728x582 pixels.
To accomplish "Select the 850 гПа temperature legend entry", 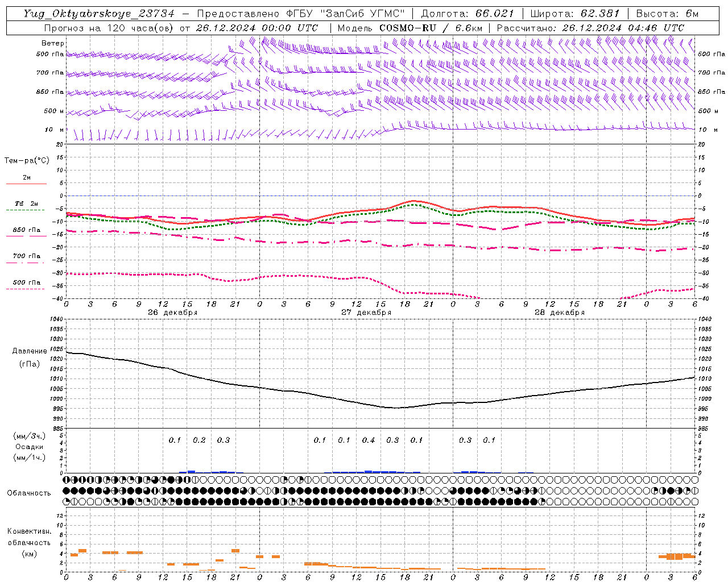I will (x=26, y=230).
